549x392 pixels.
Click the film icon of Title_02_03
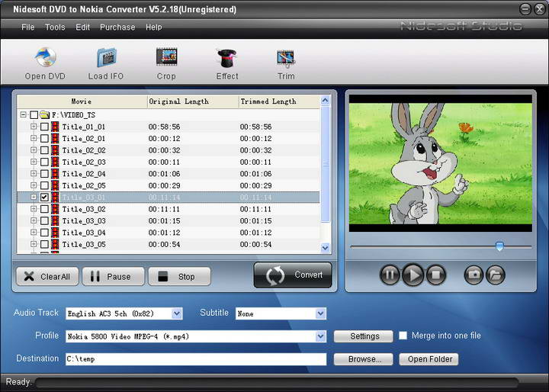[x=55, y=162]
